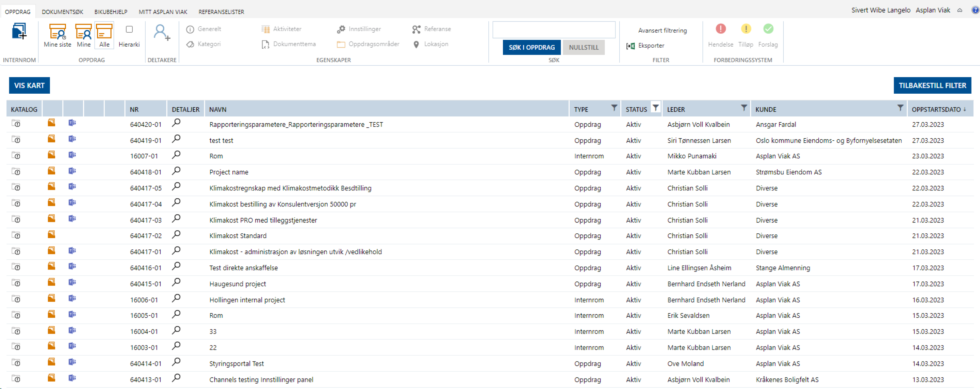980x389 pixels.
Task: Create a new Internrom with the plus icon
Action: coord(19,31)
